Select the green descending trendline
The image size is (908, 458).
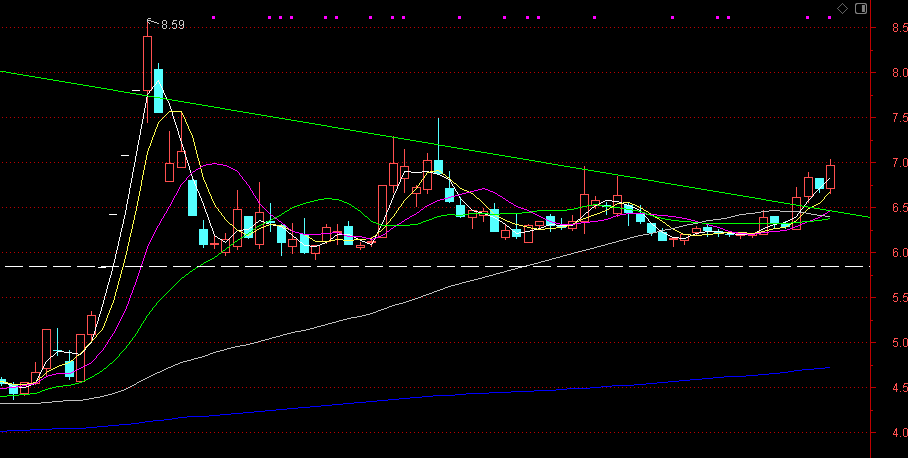(434, 144)
